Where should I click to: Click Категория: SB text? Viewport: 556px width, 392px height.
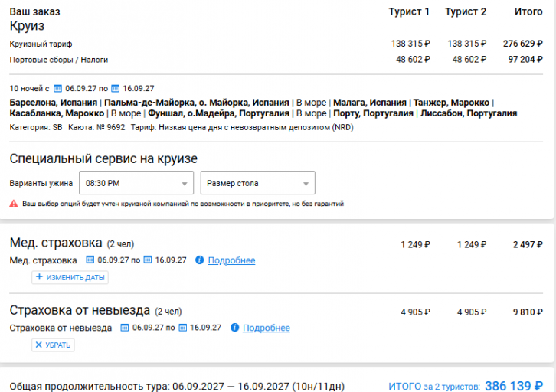36,127
